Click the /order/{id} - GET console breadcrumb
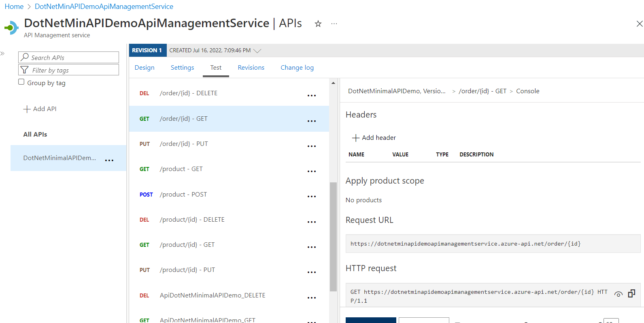 click(482, 91)
